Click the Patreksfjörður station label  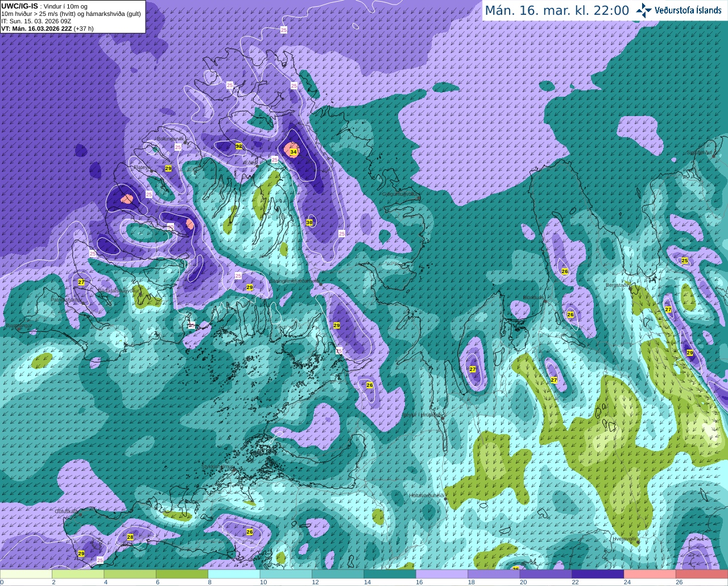[x=67, y=299]
